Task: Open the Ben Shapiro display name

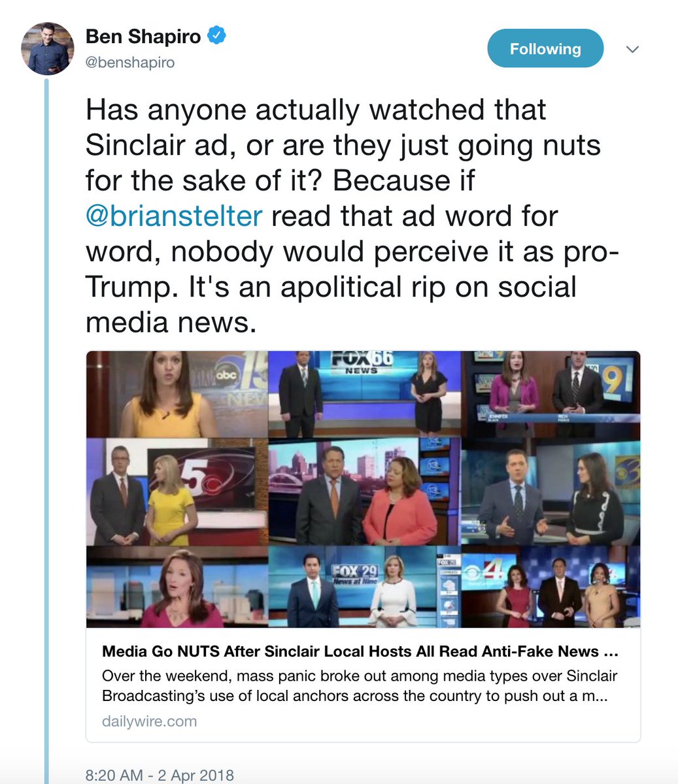Action: 143,36
